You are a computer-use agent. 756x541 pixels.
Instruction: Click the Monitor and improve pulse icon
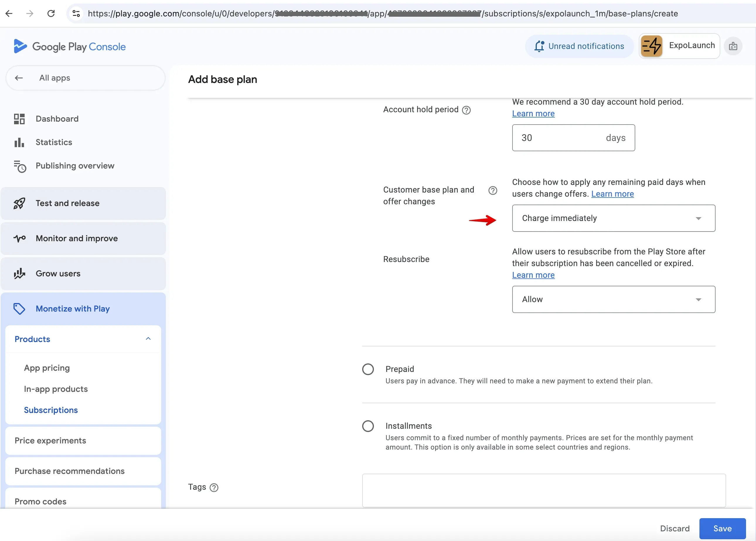point(19,239)
